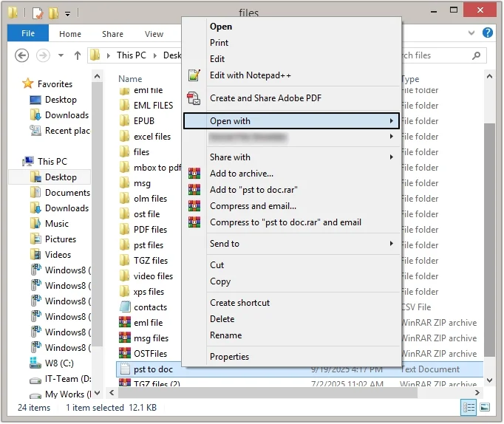Choose Rename in context menu
Viewport: 504px width, 424px height.
click(291, 335)
